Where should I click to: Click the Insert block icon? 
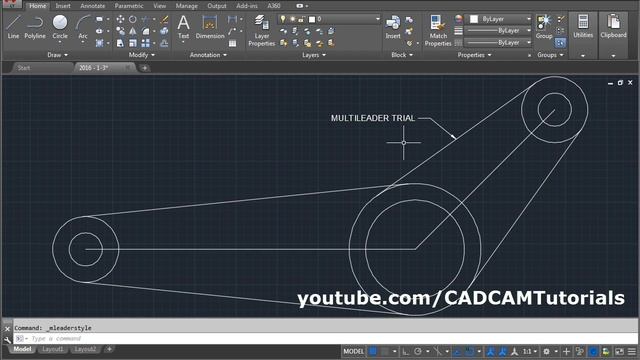pyautogui.click(x=393, y=27)
